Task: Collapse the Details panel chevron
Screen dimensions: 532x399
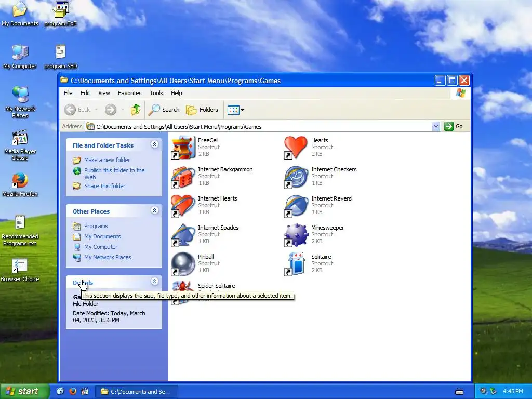Action: coord(154,281)
